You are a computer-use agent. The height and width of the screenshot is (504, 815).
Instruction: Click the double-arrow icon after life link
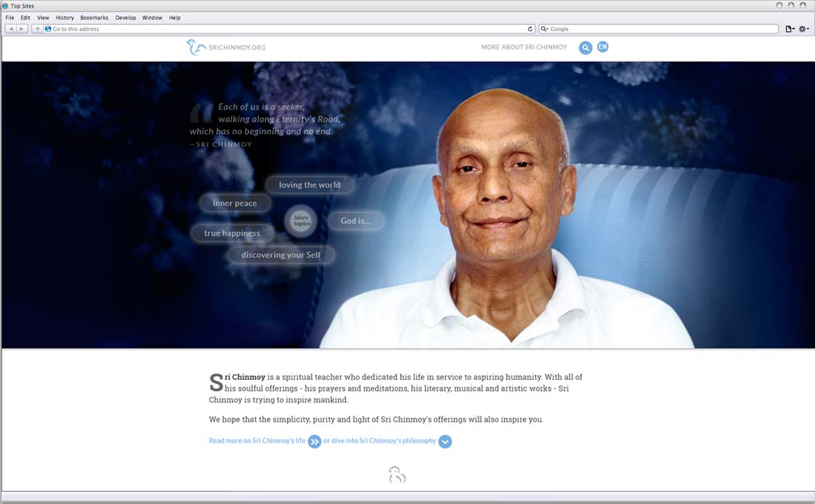pos(315,442)
